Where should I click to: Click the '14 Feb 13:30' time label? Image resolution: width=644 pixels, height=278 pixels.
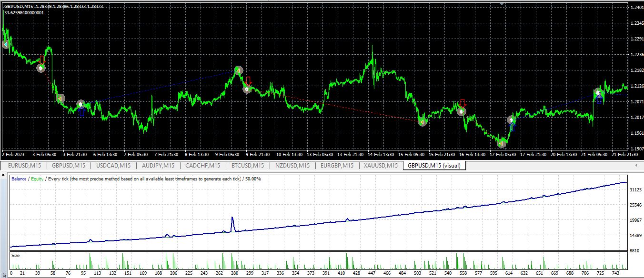click(380, 155)
